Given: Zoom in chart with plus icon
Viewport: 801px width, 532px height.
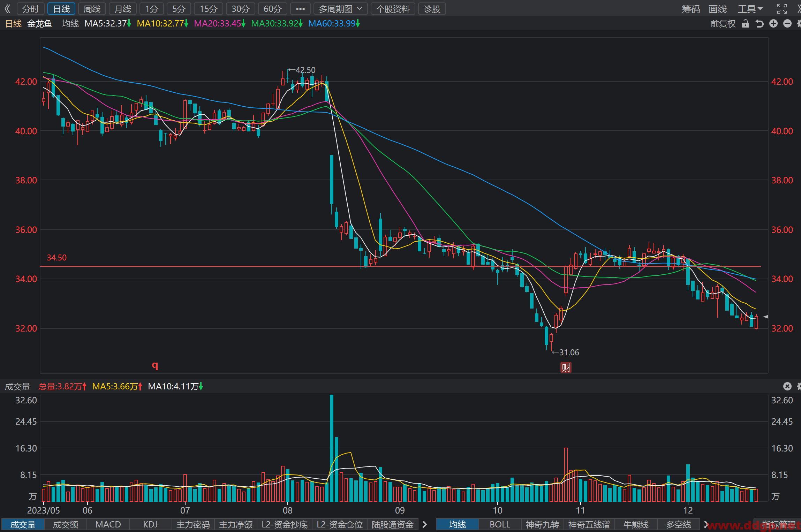Looking at the screenshot, I should tap(773, 23).
